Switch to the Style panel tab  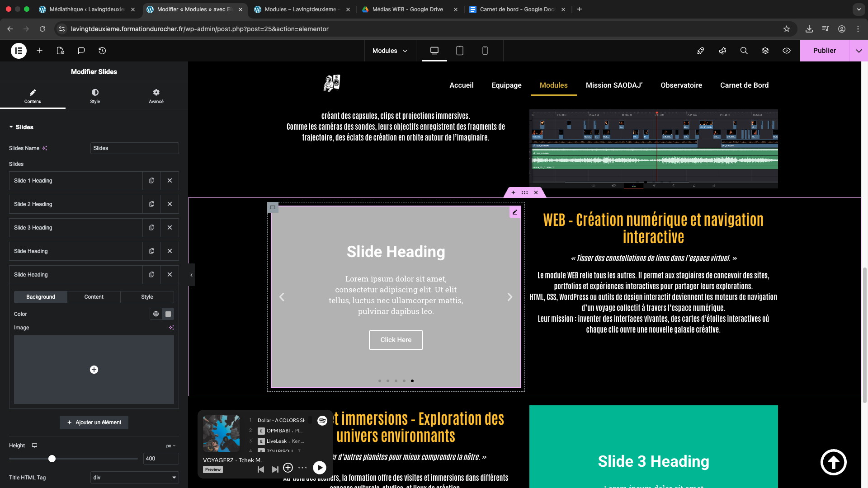95,95
